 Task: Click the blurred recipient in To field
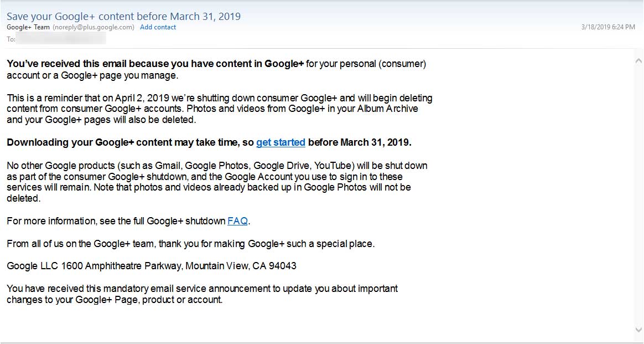[61, 39]
